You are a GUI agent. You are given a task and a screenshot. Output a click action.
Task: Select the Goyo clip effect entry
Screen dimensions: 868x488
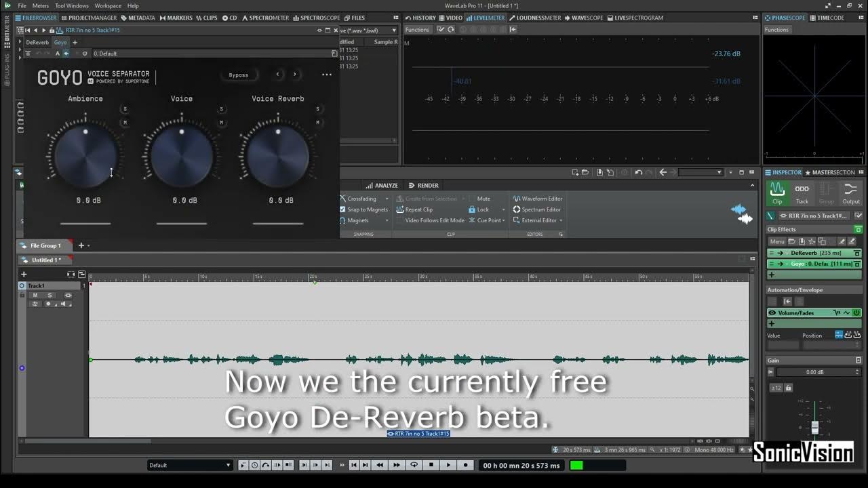coord(814,264)
